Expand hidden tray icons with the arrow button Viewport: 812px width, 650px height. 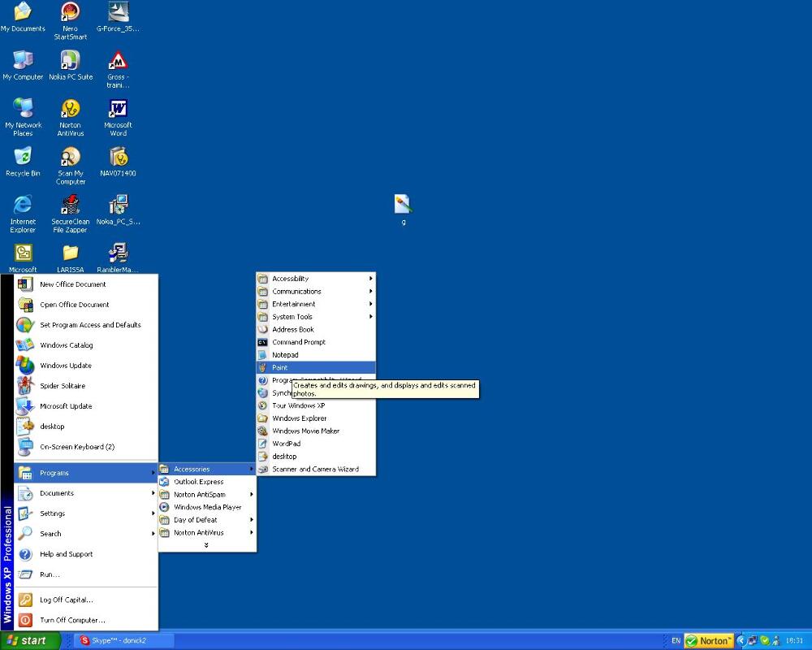741,641
